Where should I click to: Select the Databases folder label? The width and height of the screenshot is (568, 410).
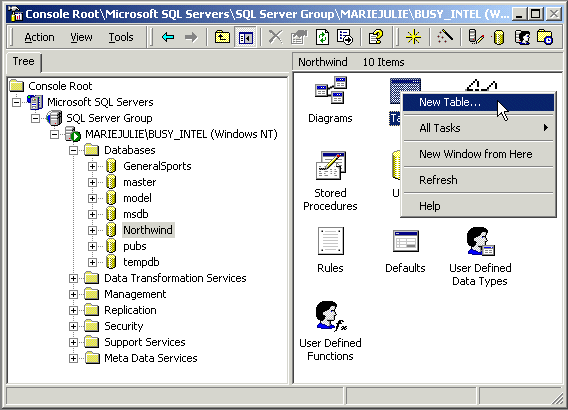coord(130,150)
